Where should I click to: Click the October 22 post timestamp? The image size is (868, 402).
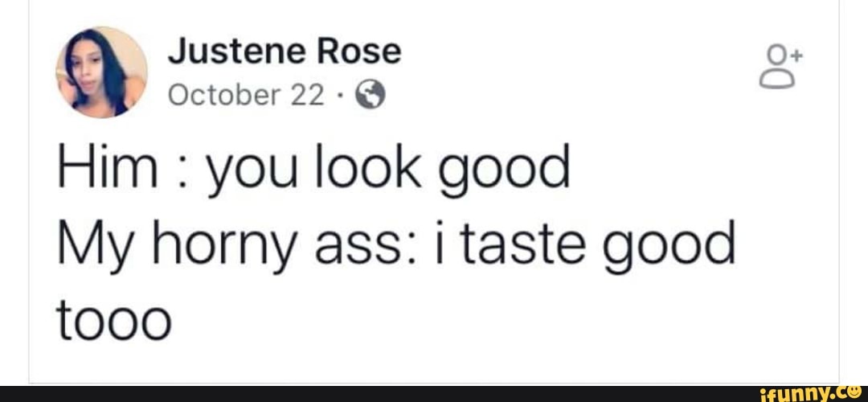246,96
